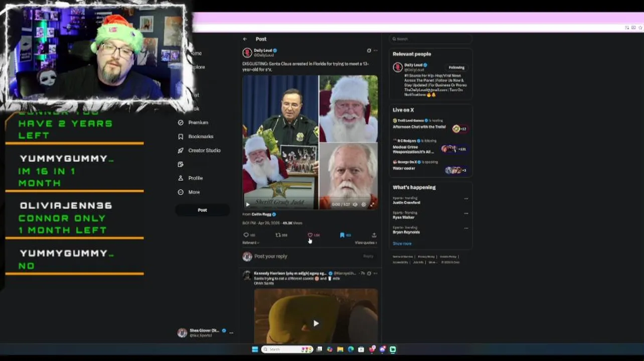The width and height of the screenshot is (644, 361).
Task: Open Cookie Policy footer link
Action: pos(448,257)
